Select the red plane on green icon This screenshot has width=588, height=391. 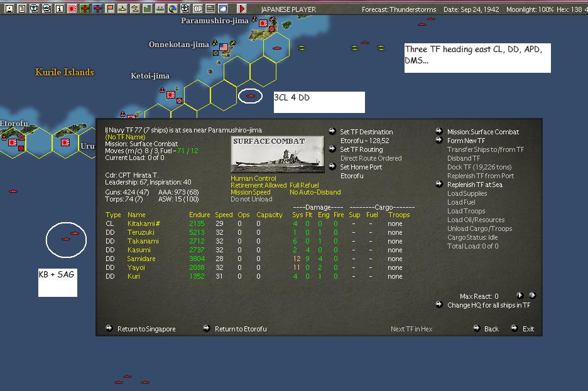point(85,8)
